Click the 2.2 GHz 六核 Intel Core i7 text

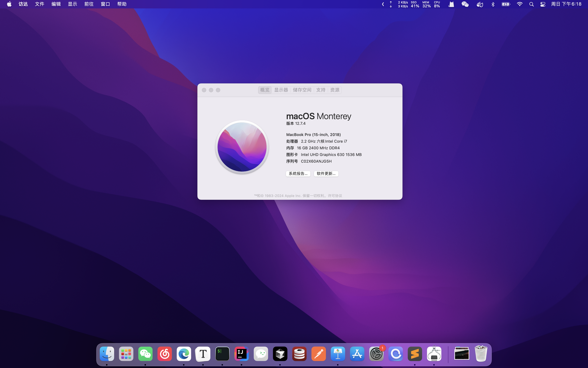(x=324, y=141)
